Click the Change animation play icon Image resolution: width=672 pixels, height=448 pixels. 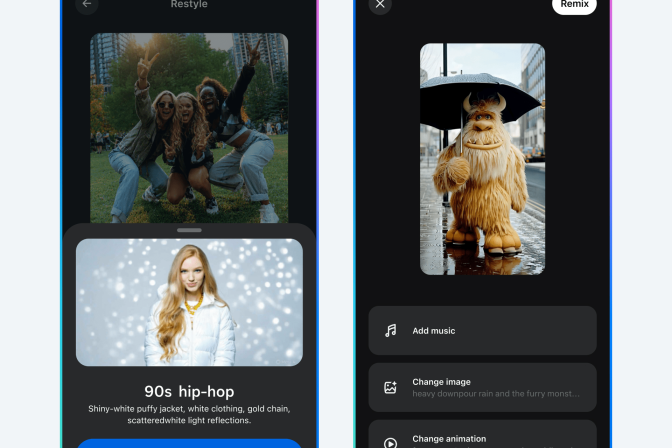tap(390, 441)
